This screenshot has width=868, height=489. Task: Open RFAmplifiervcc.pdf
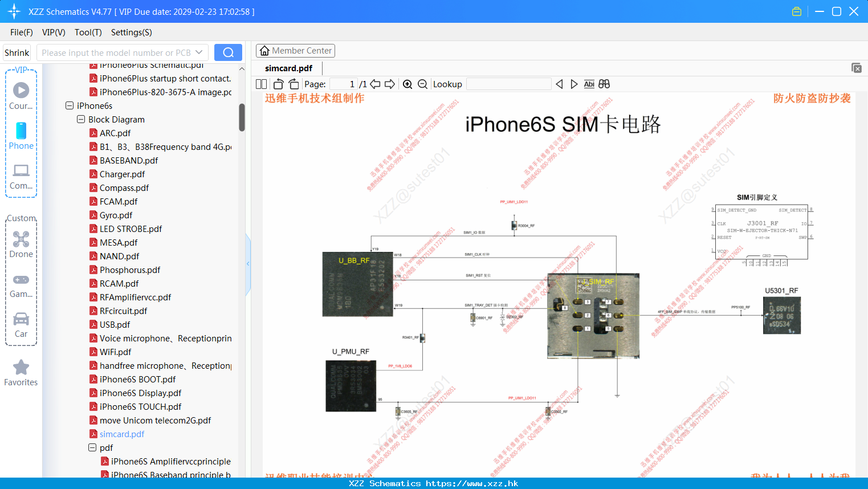(x=136, y=297)
